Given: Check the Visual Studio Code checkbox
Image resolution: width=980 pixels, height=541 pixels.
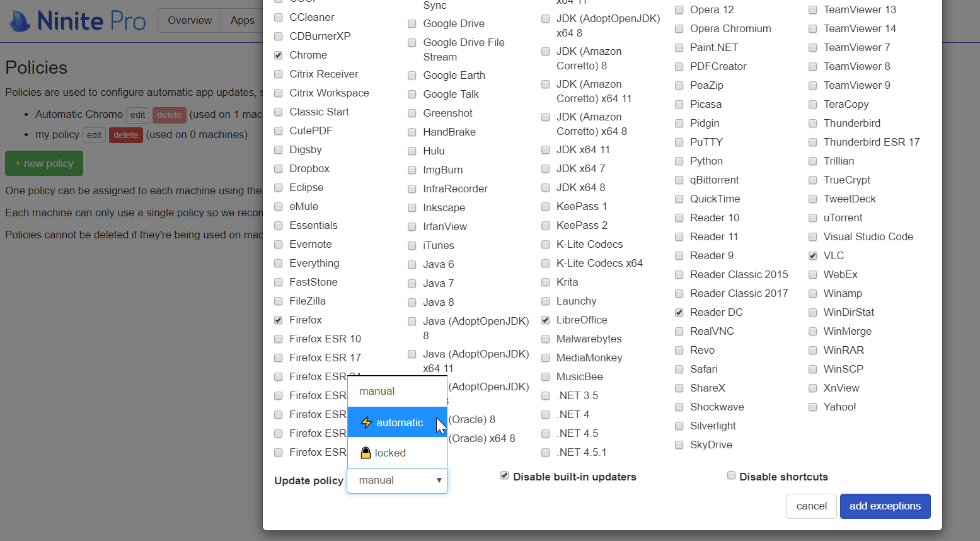Looking at the screenshot, I should (812, 237).
